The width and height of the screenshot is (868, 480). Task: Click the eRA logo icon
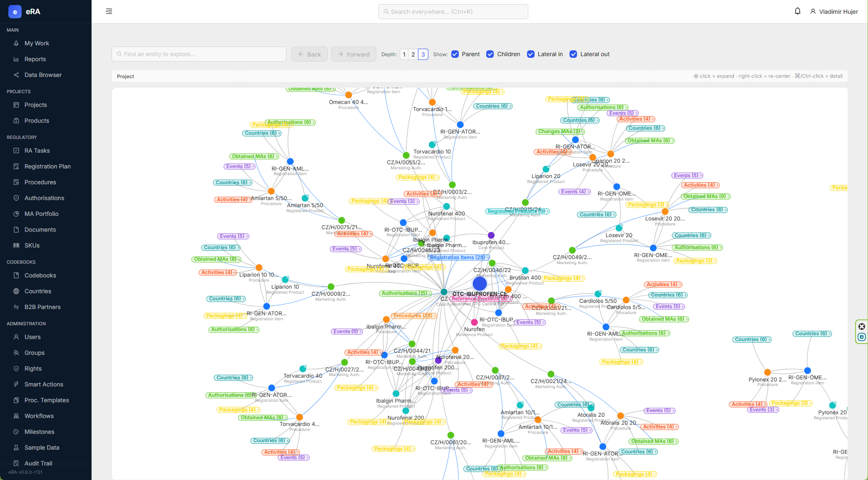point(15,12)
